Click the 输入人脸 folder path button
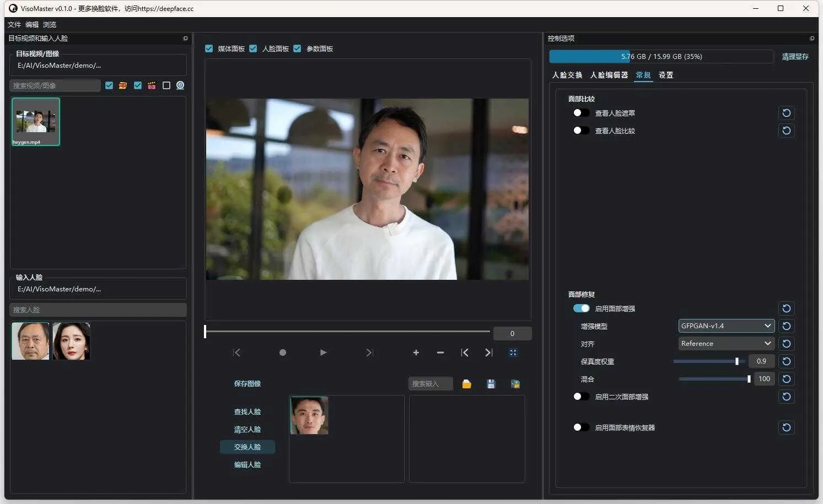Image resolution: width=823 pixels, height=504 pixels. [98, 289]
